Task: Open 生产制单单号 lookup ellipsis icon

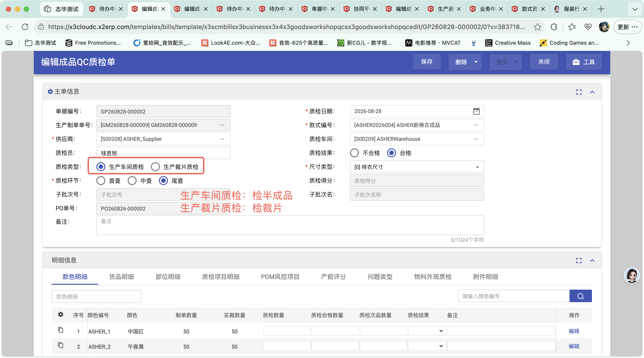Action: (222, 125)
